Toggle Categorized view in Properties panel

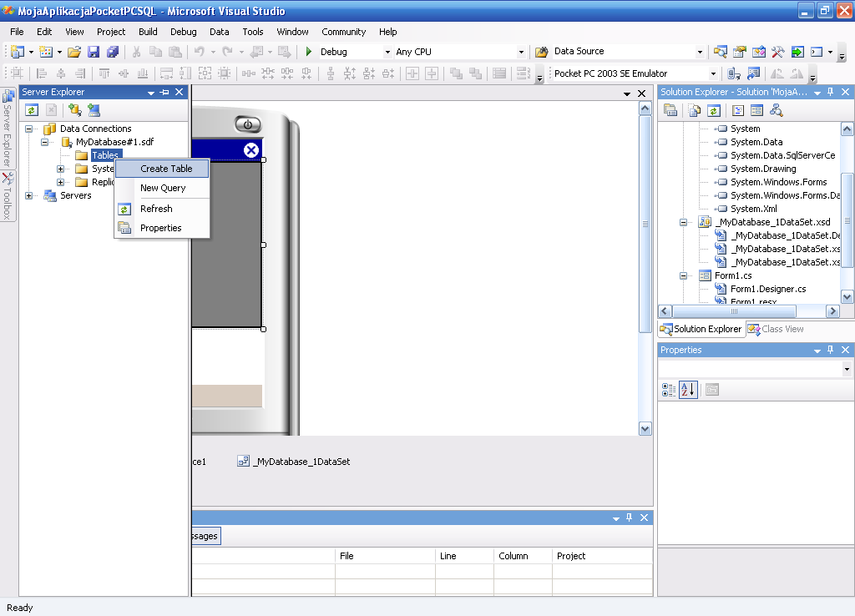(669, 390)
